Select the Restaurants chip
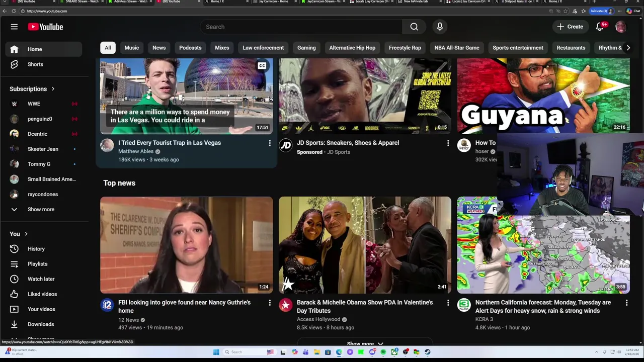This screenshot has height=362, width=644. pyautogui.click(x=571, y=48)
